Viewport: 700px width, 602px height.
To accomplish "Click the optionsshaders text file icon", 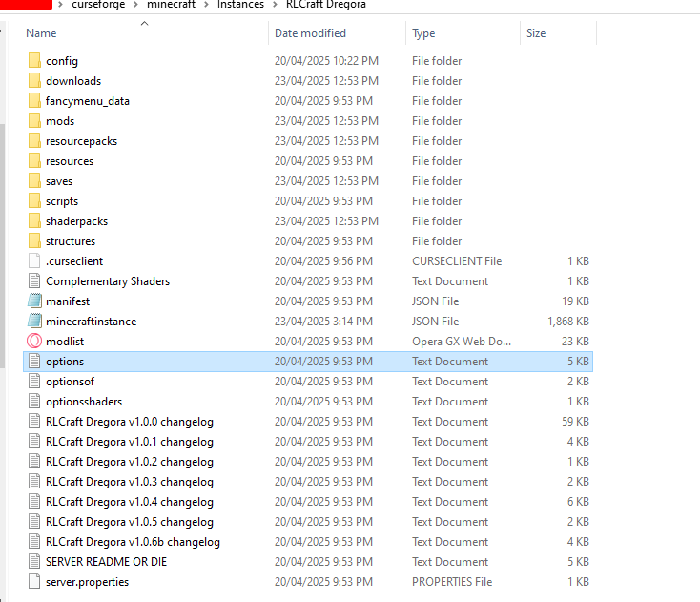I will click(34, 401).
